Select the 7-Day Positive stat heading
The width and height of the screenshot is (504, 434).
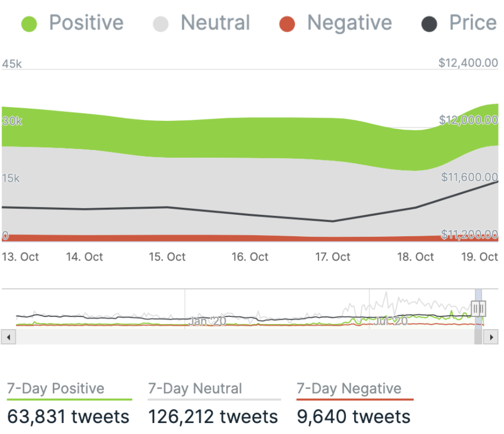tap(55, 389)
